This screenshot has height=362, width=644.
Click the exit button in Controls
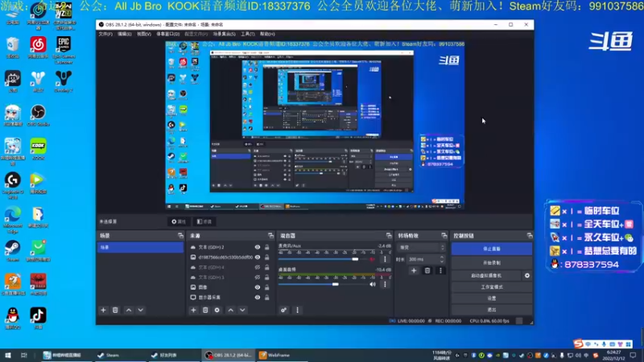click(x=492, y=310)
